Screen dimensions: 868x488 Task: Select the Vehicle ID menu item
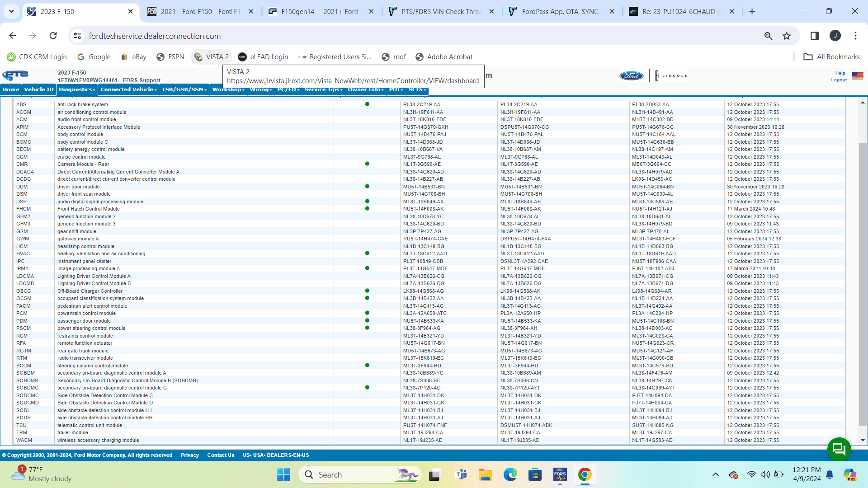click(x=38, y=89)
